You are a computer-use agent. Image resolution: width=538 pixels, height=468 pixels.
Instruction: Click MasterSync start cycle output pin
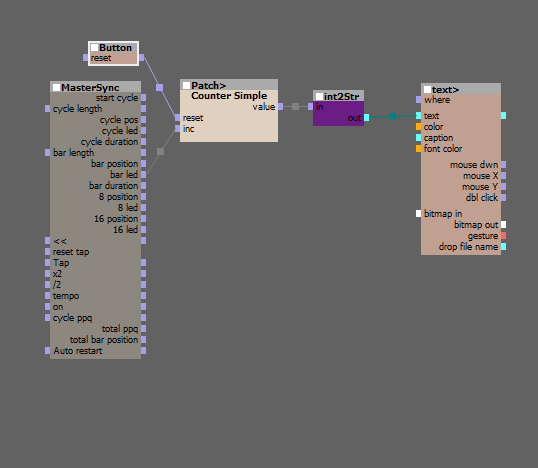coord(143,97)
